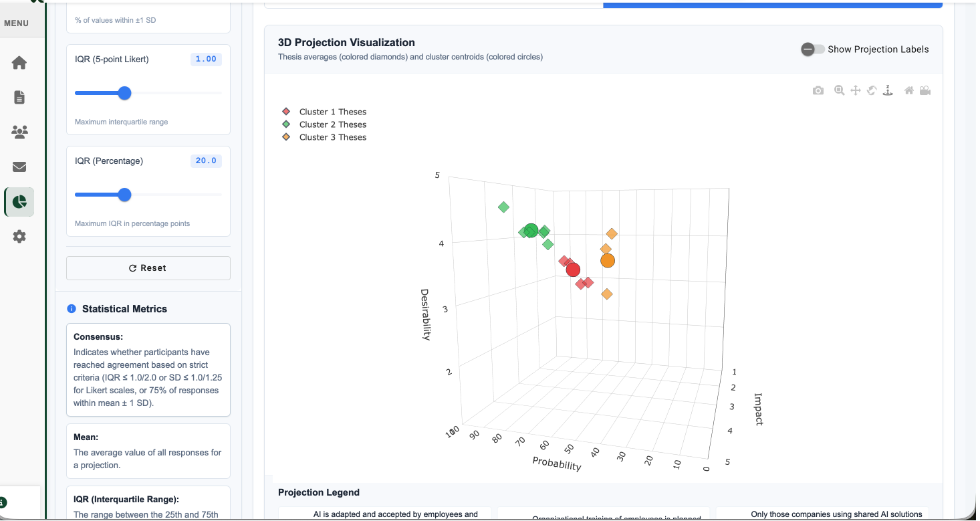
Task: Enable turntable rotation in plot toolbar
Action: pos(888,91)
